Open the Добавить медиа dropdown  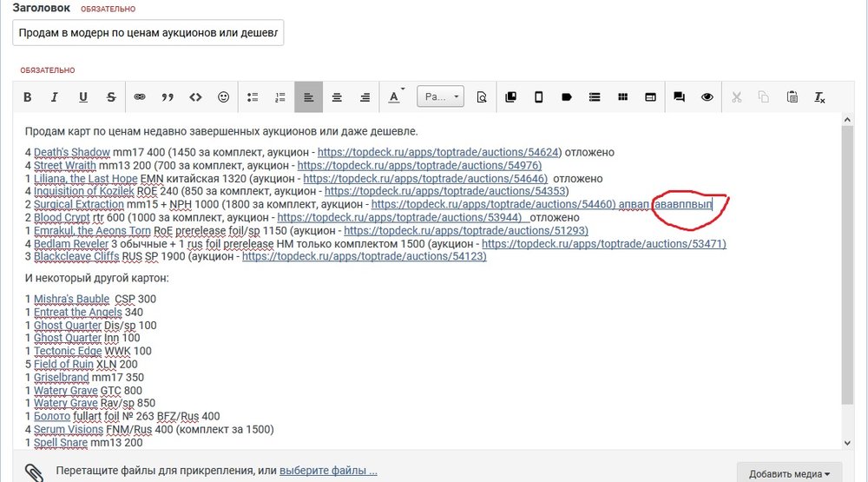789,473
